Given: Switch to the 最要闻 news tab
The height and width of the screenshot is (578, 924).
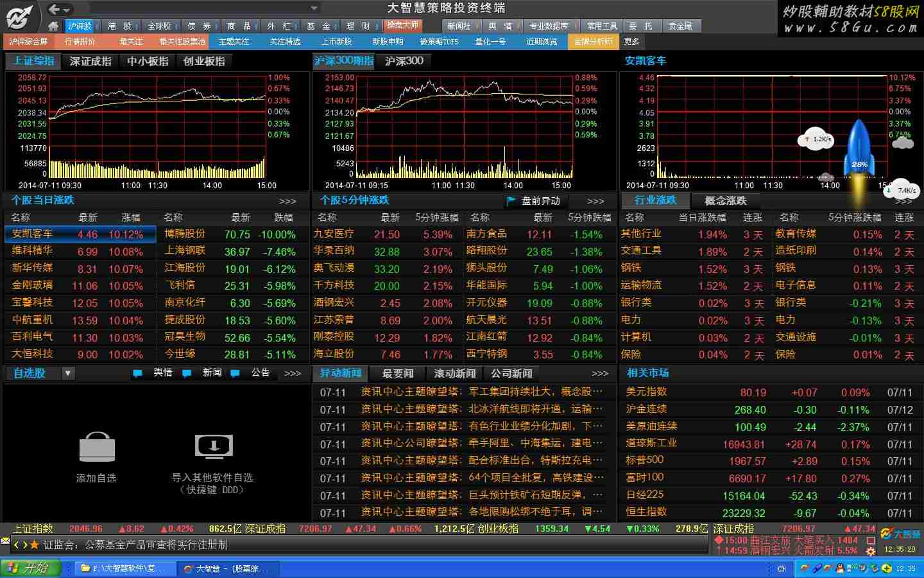Looking at the screenshot, I should 398,374.
